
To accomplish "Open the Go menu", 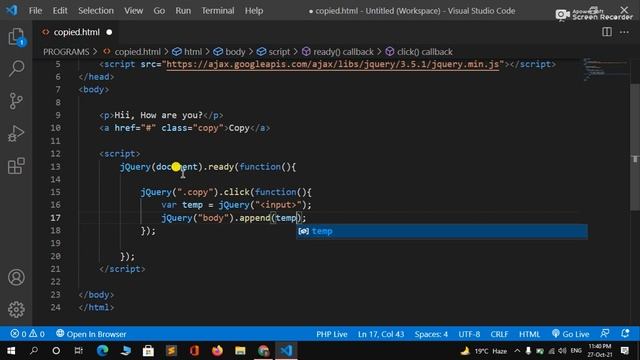I will (159, 11).
